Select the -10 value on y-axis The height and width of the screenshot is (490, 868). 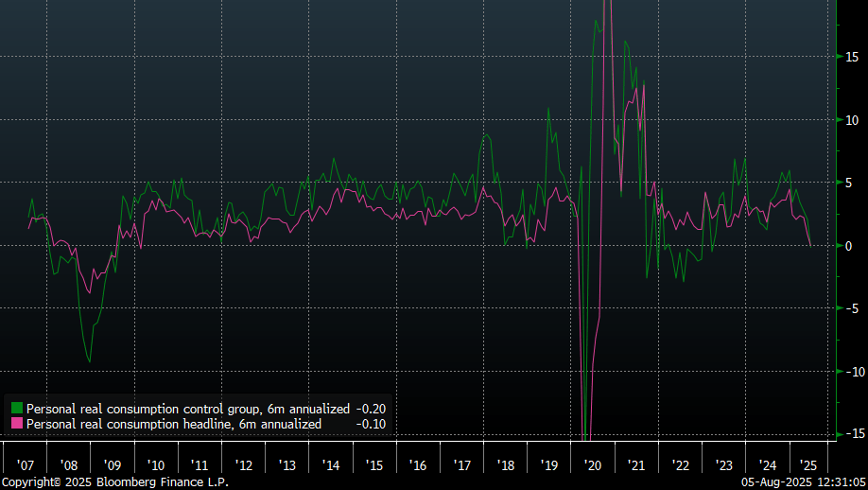tap(853, 371)
